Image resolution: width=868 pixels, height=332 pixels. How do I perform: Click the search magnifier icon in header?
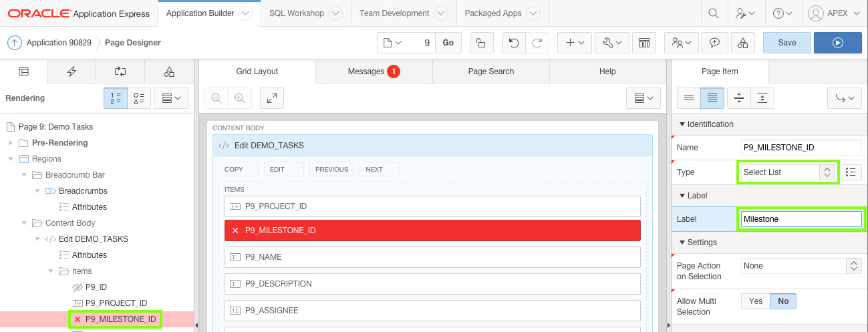pyautogui.click(x=714, y=13)
